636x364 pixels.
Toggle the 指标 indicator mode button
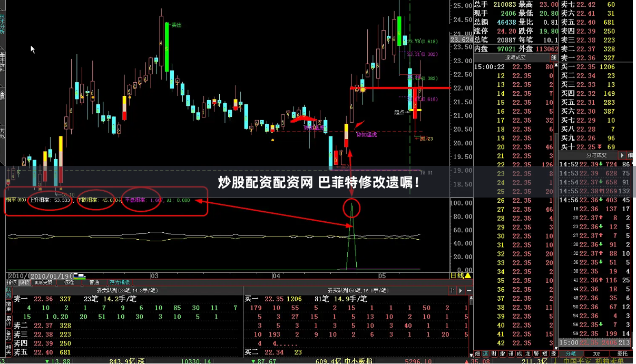[x=11, y=282]
